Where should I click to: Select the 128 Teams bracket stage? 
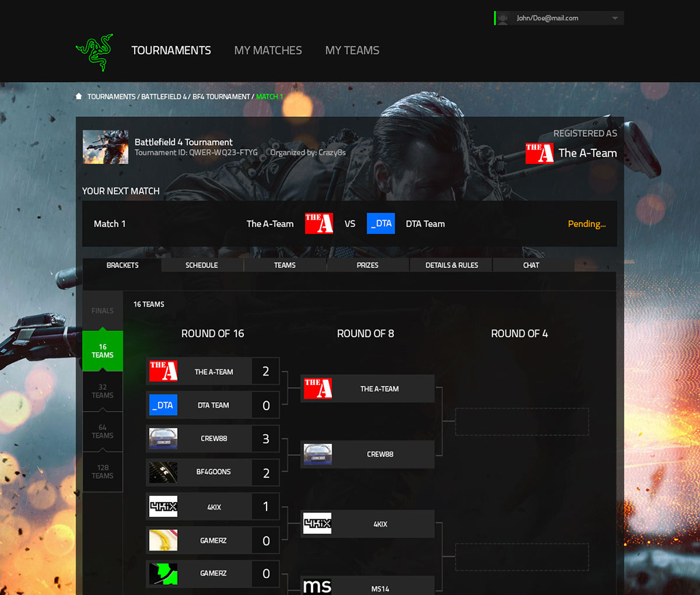(103, 471)
